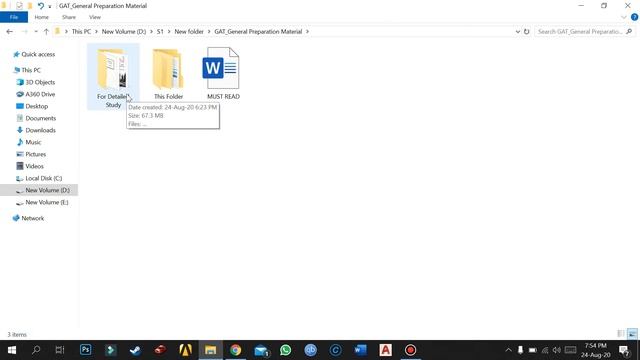Refresh the current folder view
The height and width of the screenshot is (360, 640).
click(527, 31)
